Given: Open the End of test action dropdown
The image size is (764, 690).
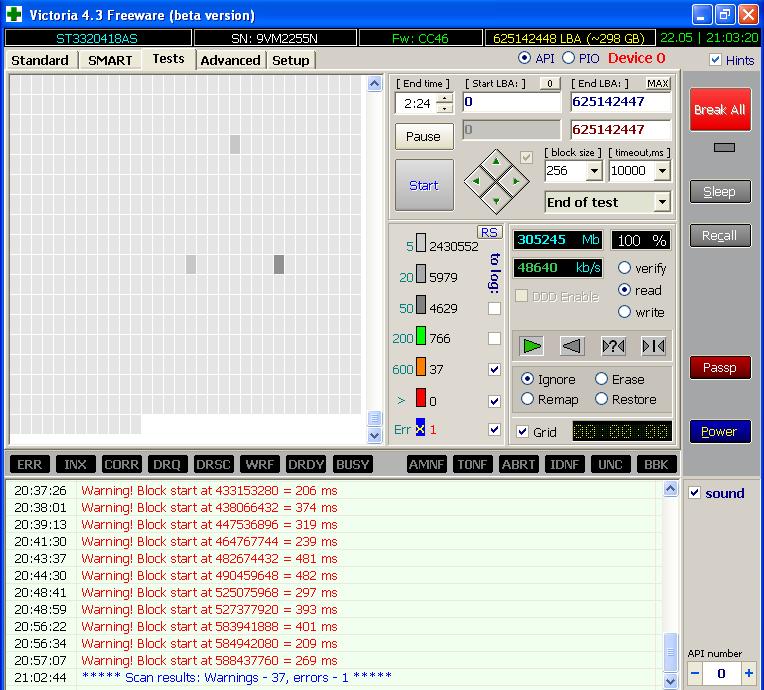Looking at the screenshot, I should click(x=662, y=202).
